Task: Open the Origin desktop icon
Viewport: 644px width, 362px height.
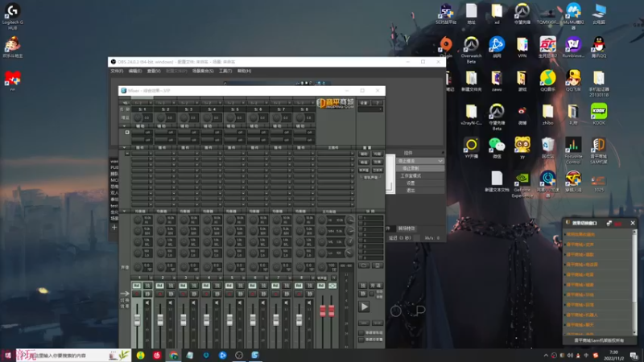Action: click(x=446, y=47)
